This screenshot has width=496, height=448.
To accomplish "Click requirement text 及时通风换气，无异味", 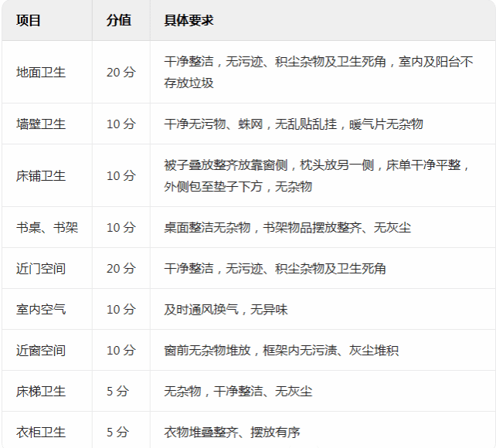I will pos(226,310).
